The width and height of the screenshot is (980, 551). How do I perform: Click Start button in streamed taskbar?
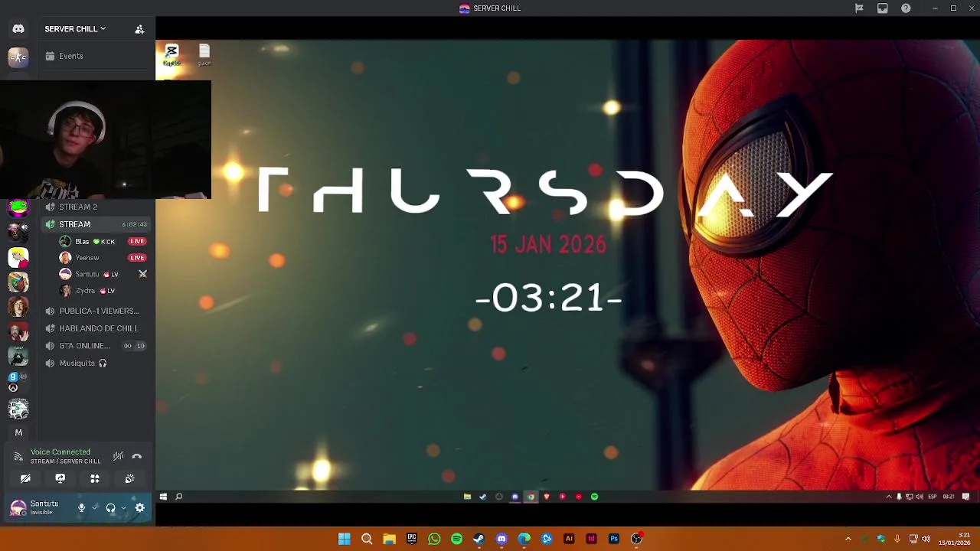[163, 497]
